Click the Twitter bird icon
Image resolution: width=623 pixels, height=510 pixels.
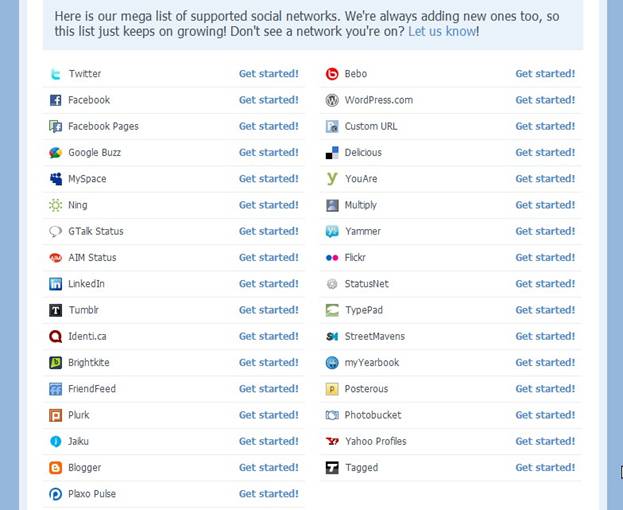click(56, 74)
